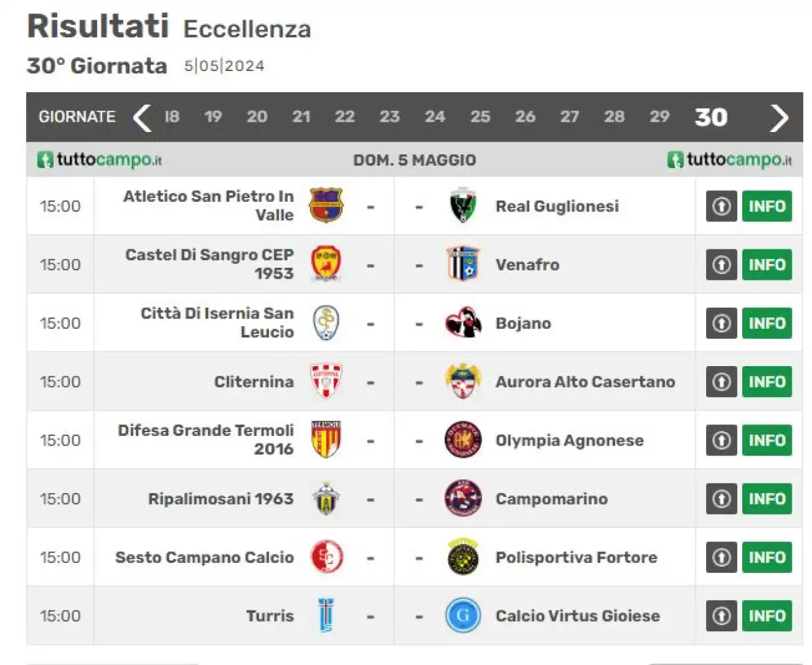Click the Cliternina team crest
Screen dimensions: 812x665
pyautogui.click(x=326, y=381)
